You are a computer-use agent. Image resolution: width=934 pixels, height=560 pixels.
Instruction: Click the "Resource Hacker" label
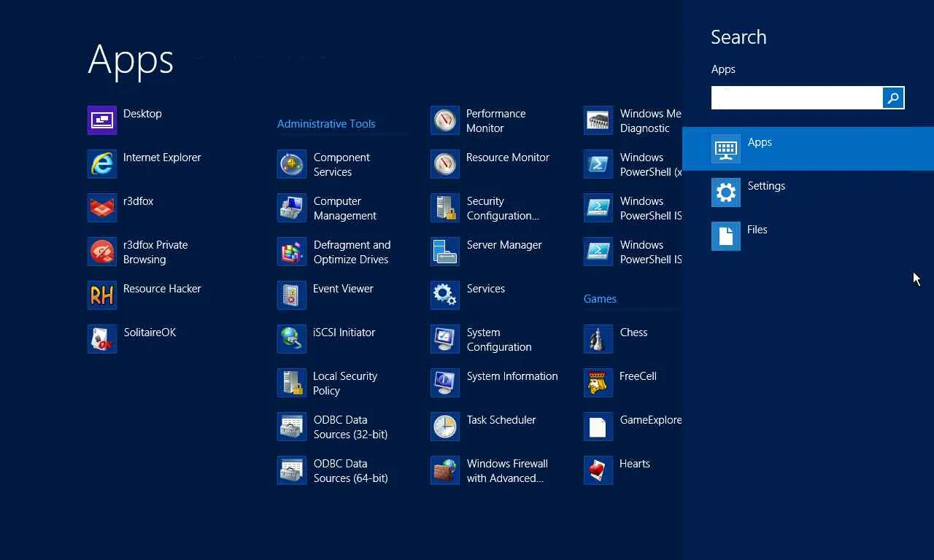click(x=162, y=289)
